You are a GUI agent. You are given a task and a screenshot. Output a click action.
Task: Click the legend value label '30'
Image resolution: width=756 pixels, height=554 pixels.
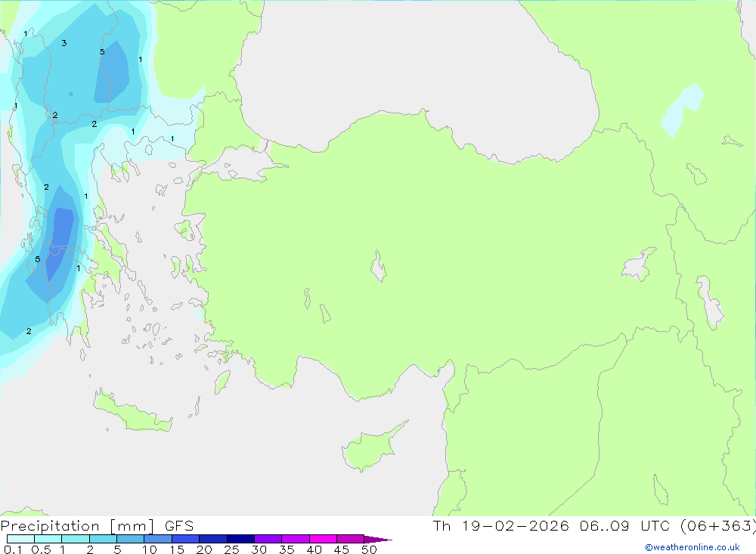coord(259,549)
